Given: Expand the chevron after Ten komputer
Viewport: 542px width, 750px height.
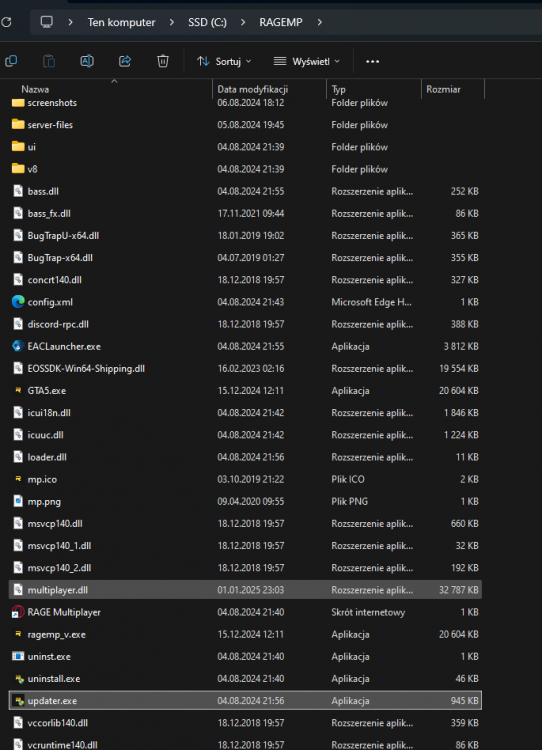Looking at the screenshot, I should 172,22.
